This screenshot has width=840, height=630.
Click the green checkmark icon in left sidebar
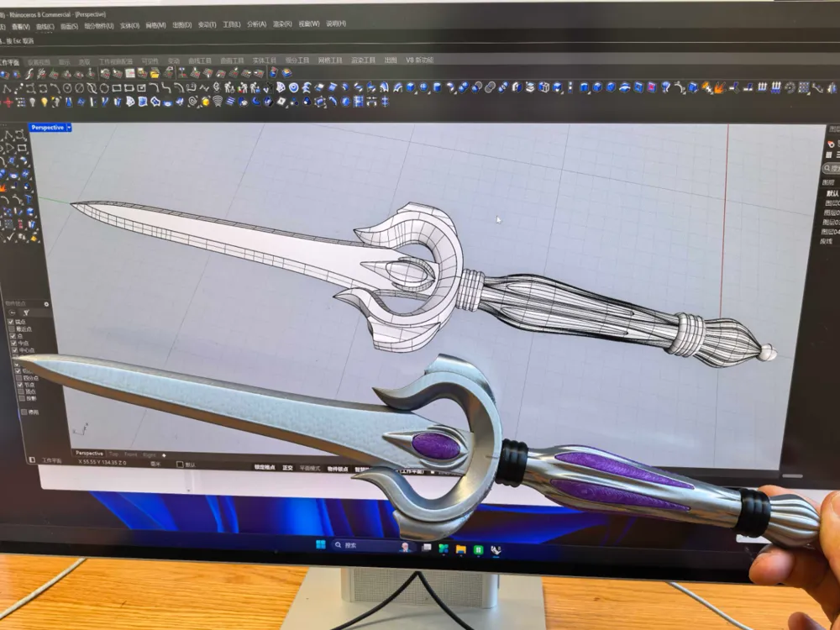[x=11, y=236]
